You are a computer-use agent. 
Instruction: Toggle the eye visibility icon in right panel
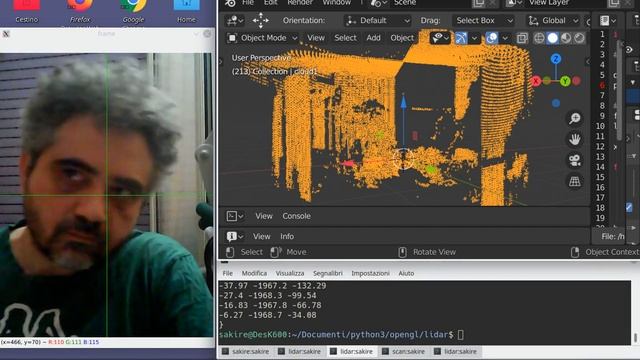tap(629, 50)
